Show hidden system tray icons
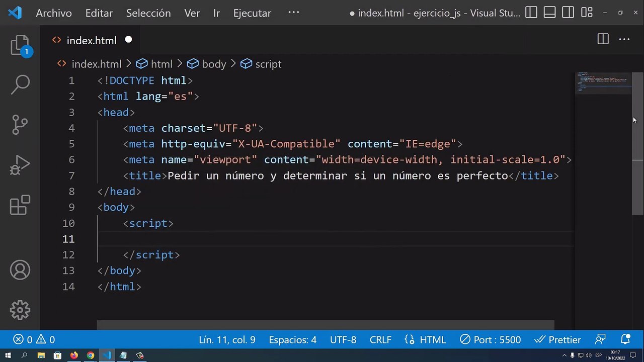The image size is (644, 362). pos(564,355)
